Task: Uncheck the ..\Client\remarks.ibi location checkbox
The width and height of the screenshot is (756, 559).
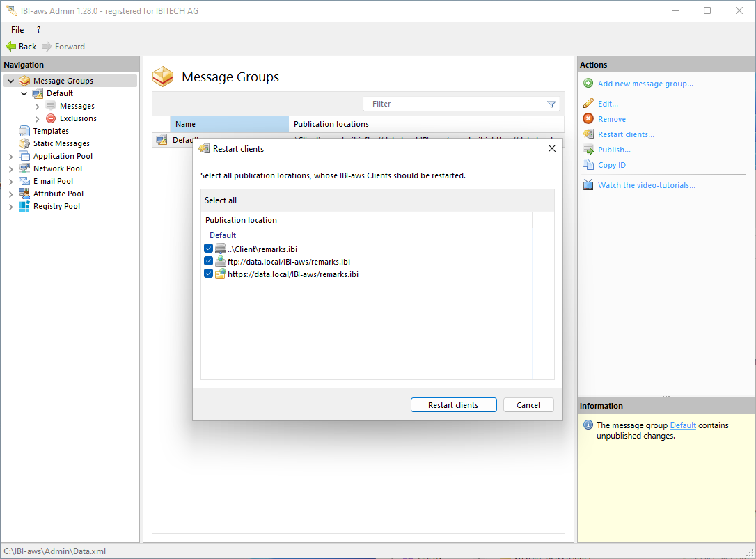Action: (209, 249)
